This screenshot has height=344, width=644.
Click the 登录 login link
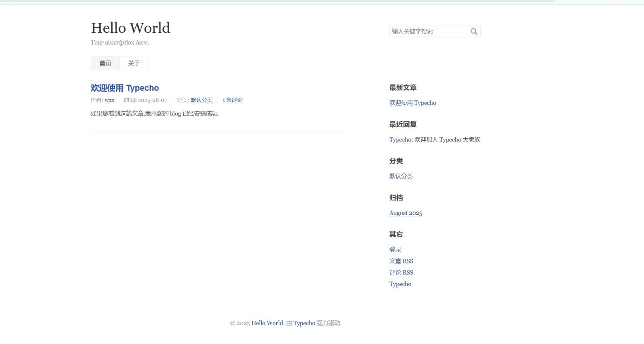click(x=395, y=250)
